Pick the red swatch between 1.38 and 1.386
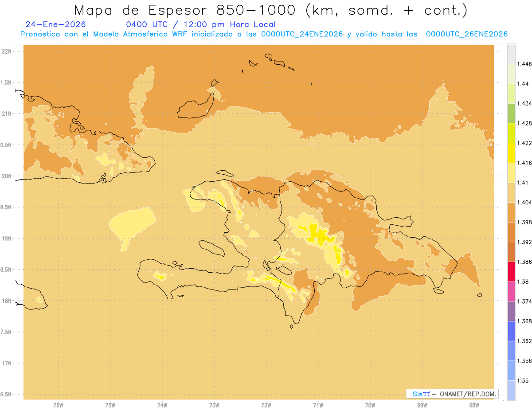The image size is (532, 411). [x=511, y=272]
